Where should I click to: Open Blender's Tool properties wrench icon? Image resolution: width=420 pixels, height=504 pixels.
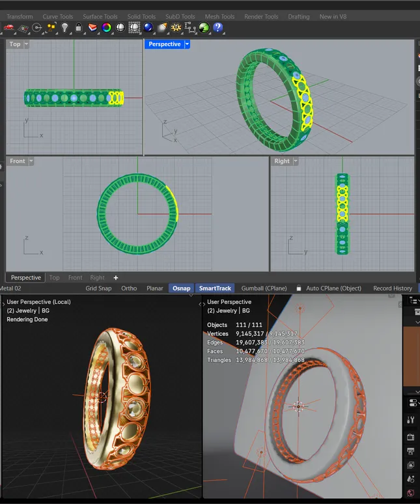coord(411,420)
